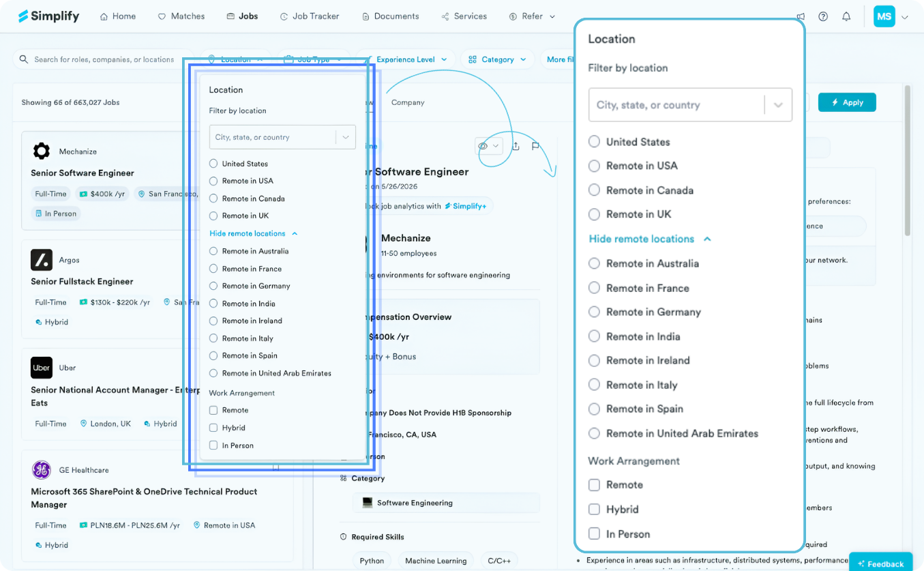Open the Argos Senior Fullstack Engineer job
Screen dimensions: 924x571
tap(82, 281)
